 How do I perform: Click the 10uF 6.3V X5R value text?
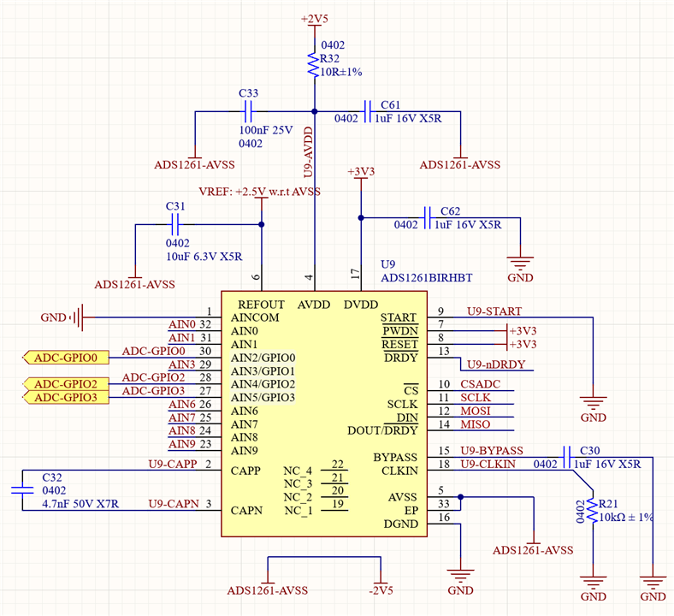point(204,257)
